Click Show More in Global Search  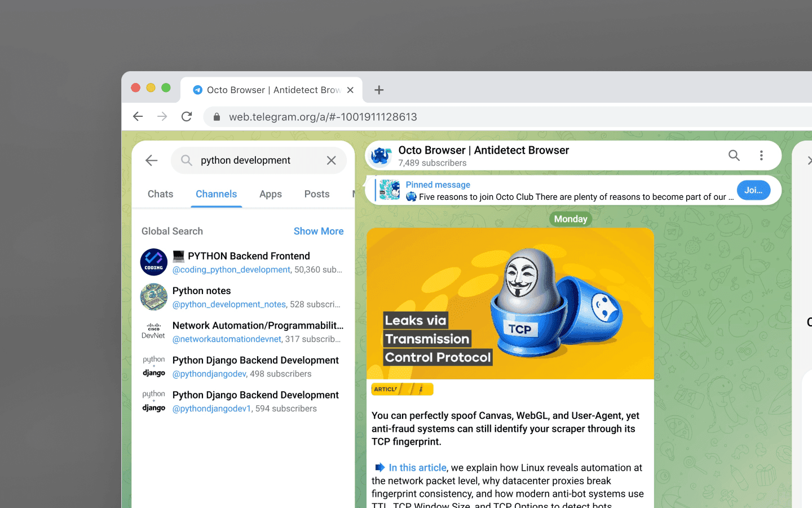(x=319, y=231)
